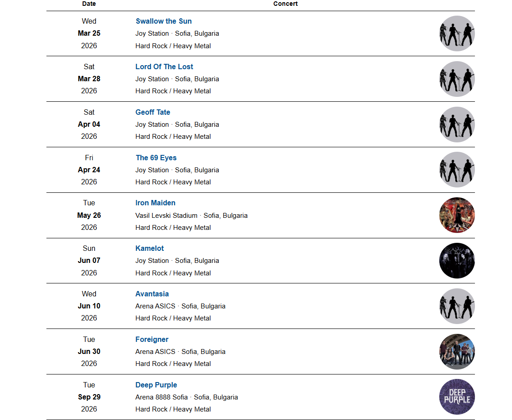Click the Deep Purple logo thumbnail
Image resolution: width=512 pixels, height=420 pixels.
[457, 397]
